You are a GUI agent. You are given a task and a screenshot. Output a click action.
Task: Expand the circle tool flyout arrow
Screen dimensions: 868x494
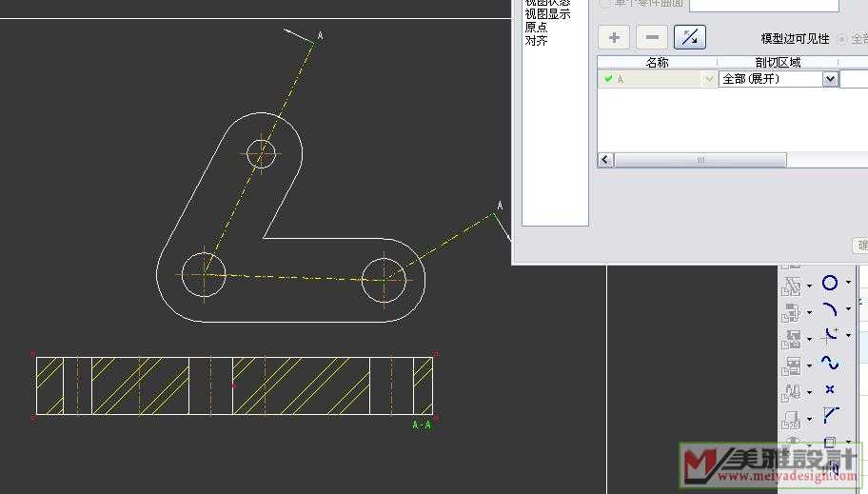(848, 283)
